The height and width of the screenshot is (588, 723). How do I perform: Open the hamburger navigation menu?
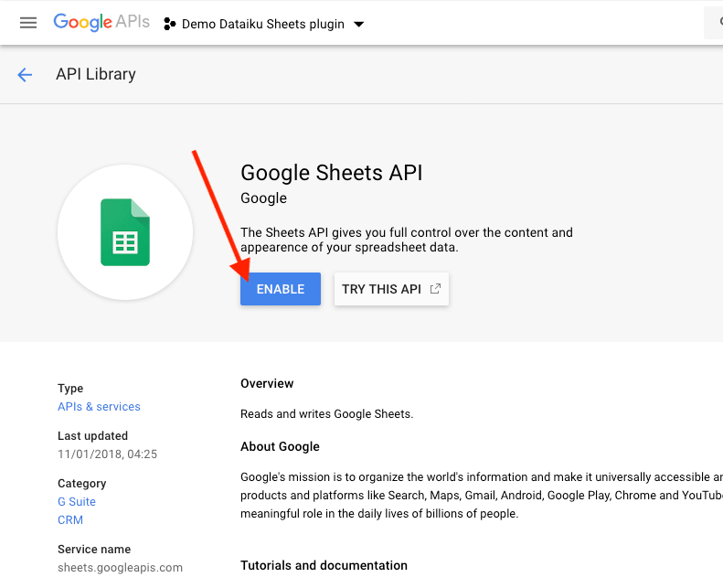tap(28, 23)
